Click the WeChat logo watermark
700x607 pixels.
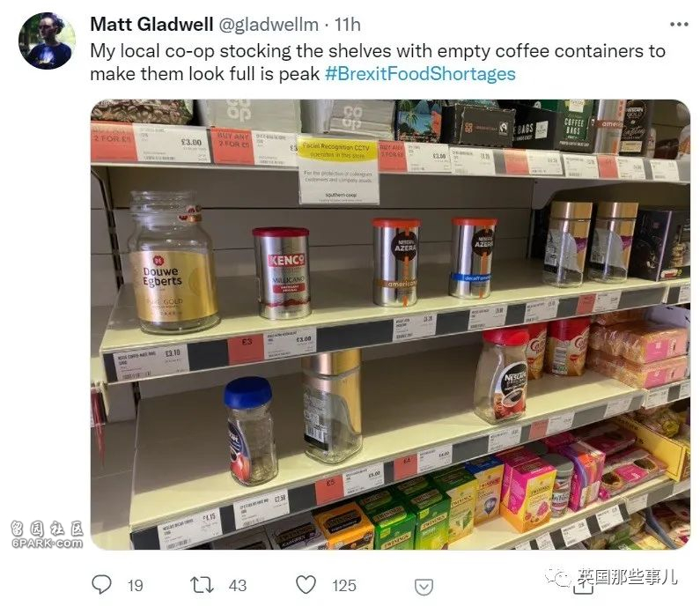(559, 577)
